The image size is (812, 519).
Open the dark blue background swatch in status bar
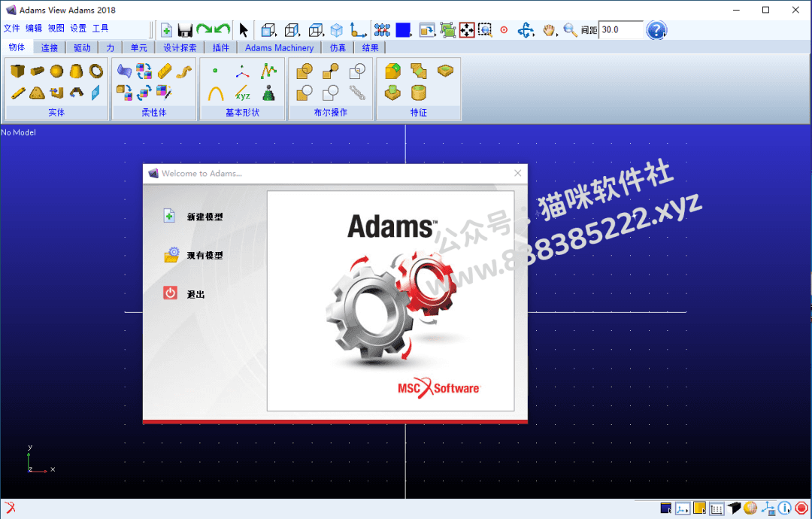click(666, 508)
